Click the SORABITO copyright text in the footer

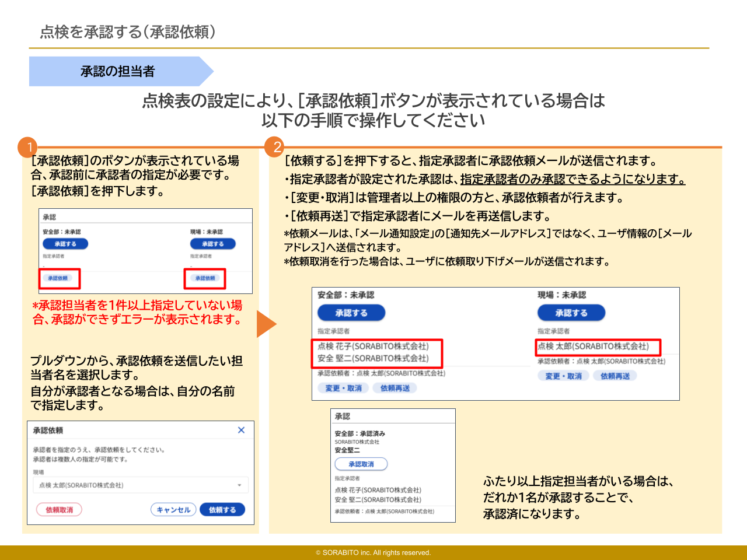point(373,552)
